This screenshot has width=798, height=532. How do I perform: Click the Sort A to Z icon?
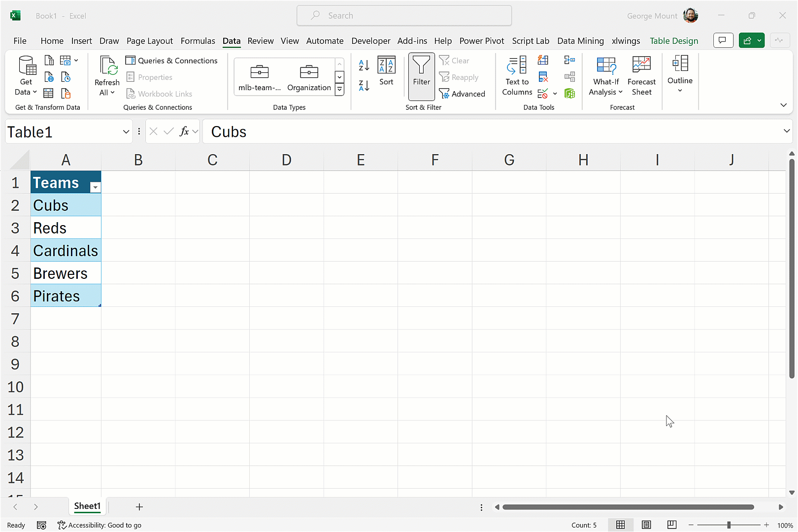tap(364, 65)
